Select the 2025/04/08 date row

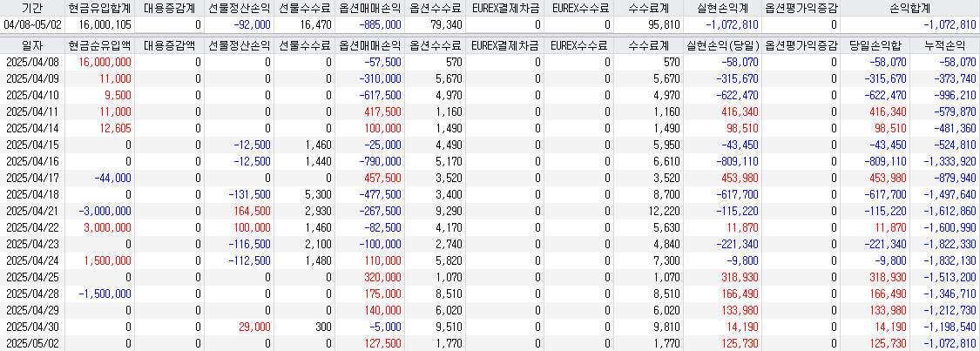490,62
